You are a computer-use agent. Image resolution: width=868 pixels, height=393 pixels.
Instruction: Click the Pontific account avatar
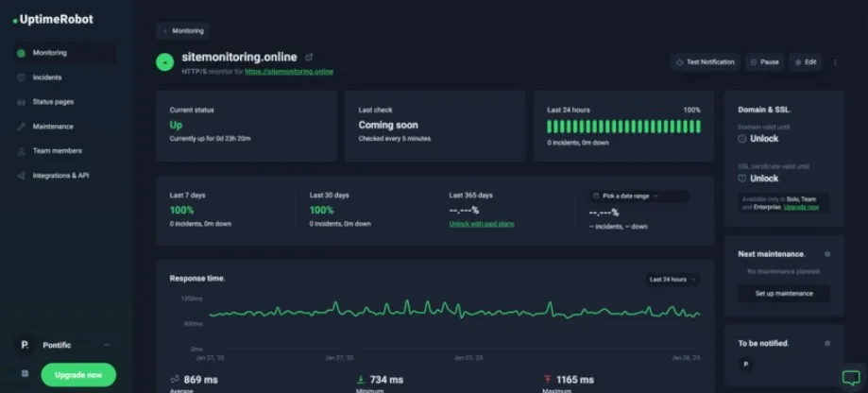25,345
